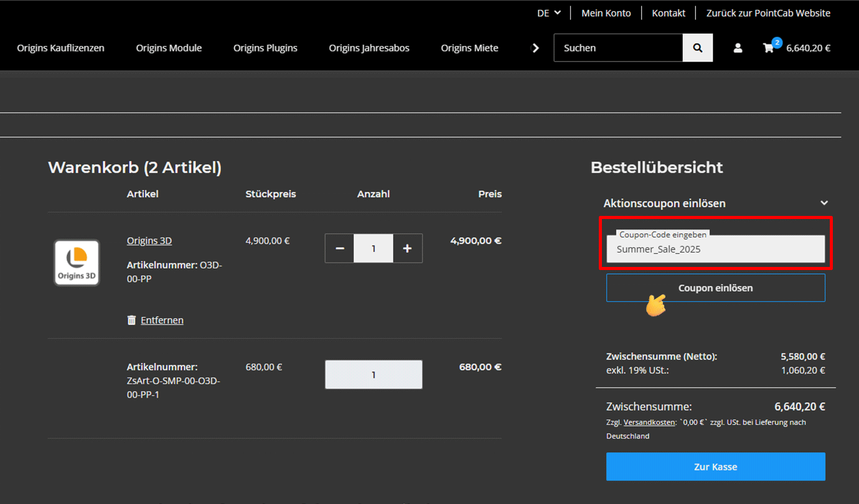Click the Bestellübersicht heading

(x=657, y=167)
